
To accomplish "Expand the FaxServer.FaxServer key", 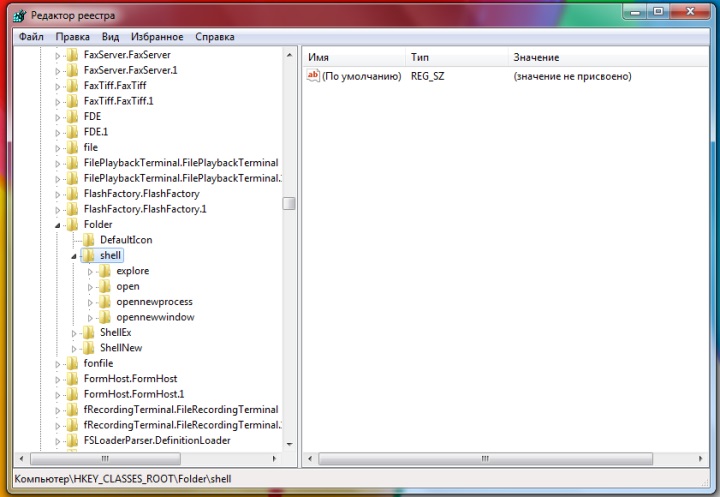I will pyautogui.click(x=57, y=56).
